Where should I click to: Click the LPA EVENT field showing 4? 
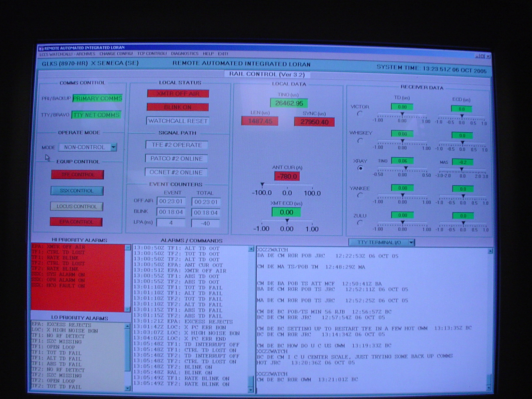(x=171, y=223)
